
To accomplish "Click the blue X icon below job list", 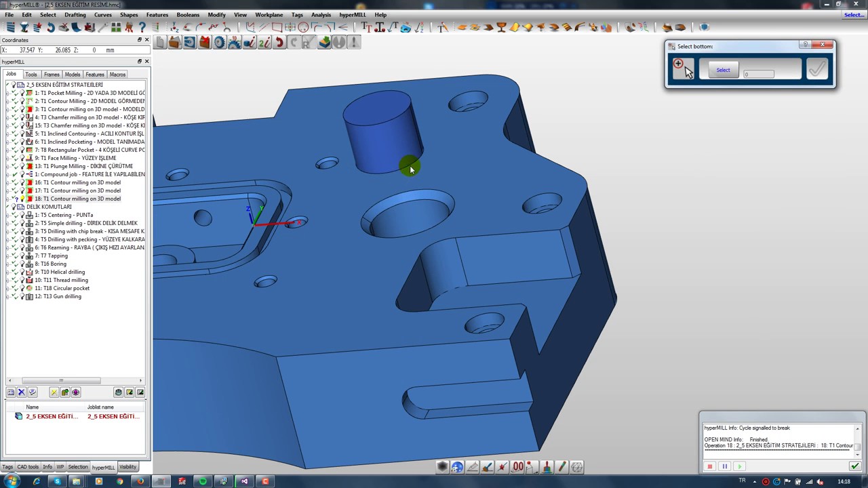I will 22,392.
